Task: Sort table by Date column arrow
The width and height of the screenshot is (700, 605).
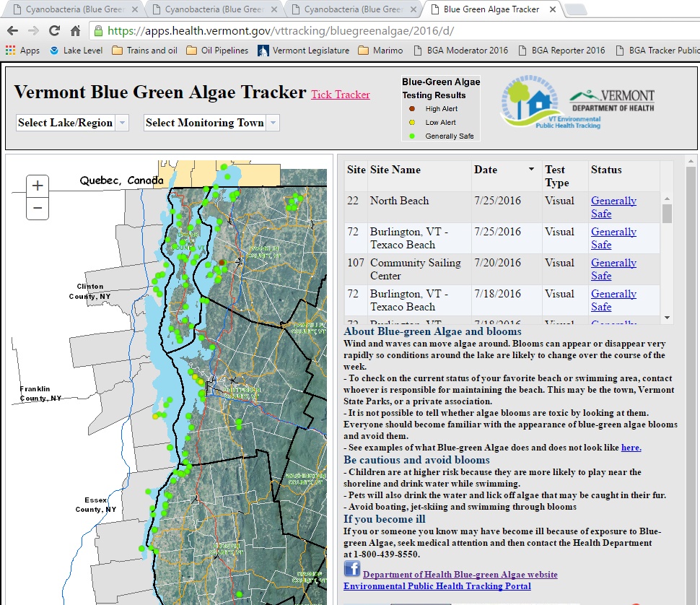Action: tap(532, 170)
